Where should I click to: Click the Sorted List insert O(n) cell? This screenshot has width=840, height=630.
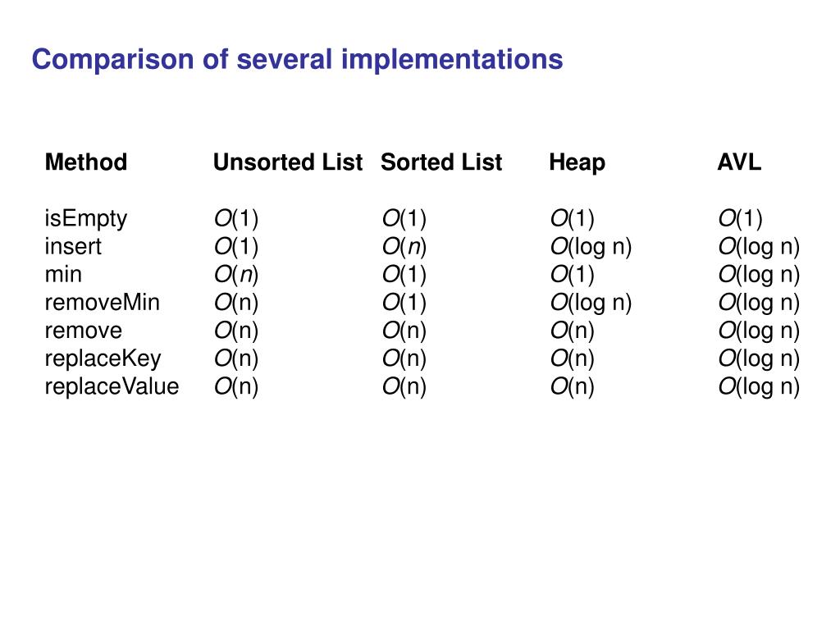point(404,247)
